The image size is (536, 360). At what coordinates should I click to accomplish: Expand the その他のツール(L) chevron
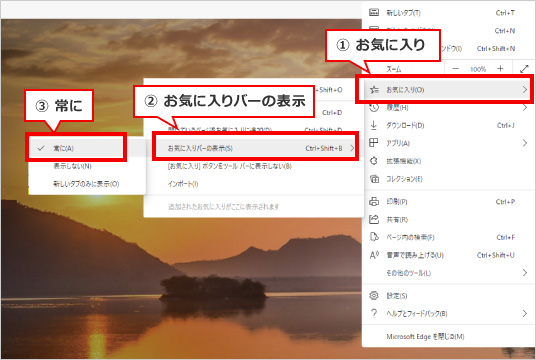click(x=525, y=272)
